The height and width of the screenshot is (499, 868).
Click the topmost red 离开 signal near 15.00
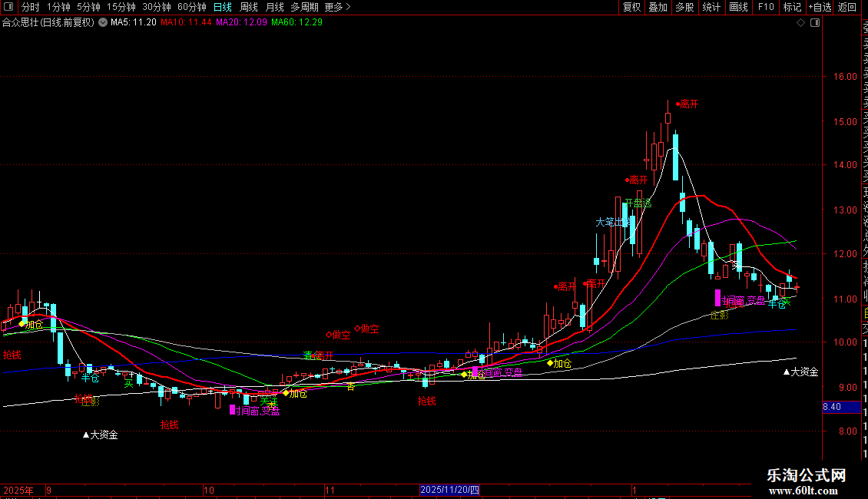[687, 104]
